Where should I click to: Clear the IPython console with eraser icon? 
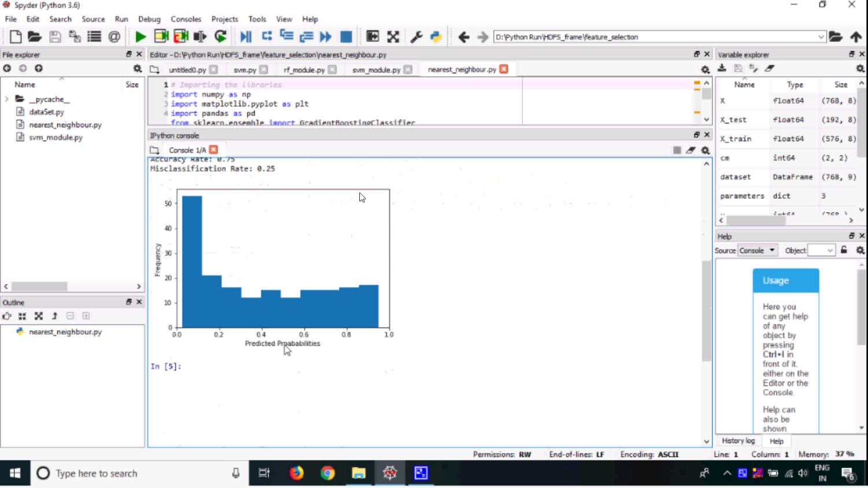(691, 150)
